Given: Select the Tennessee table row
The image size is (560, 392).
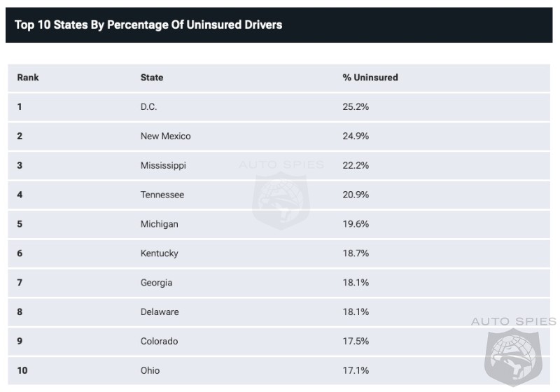Looking at the screenshot, I should pyautogui.click(x=279, y=195).
